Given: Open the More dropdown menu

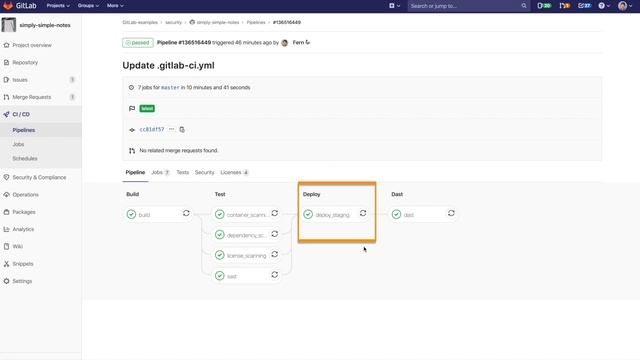Looking at the screenshot, I should coord(115,6).
